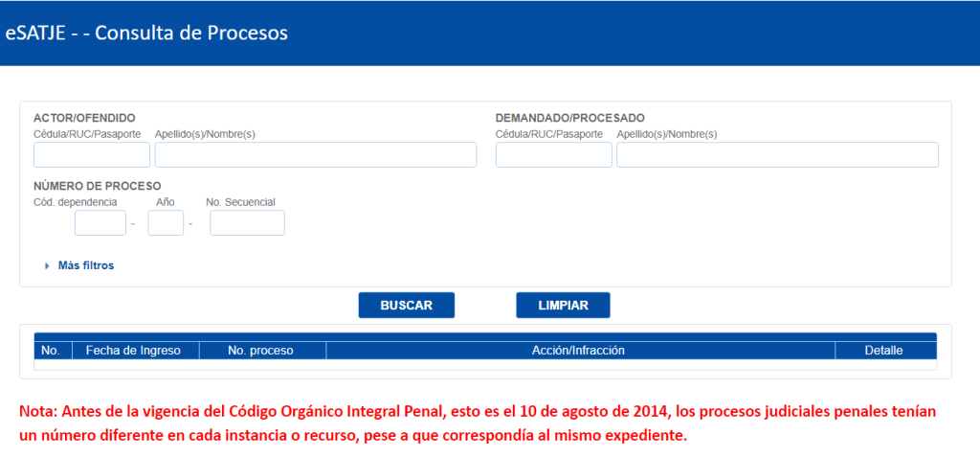Viewport: 980px width, 457px height.
Task: Select the Cód. dependencia input box
Action: (100, 223)
